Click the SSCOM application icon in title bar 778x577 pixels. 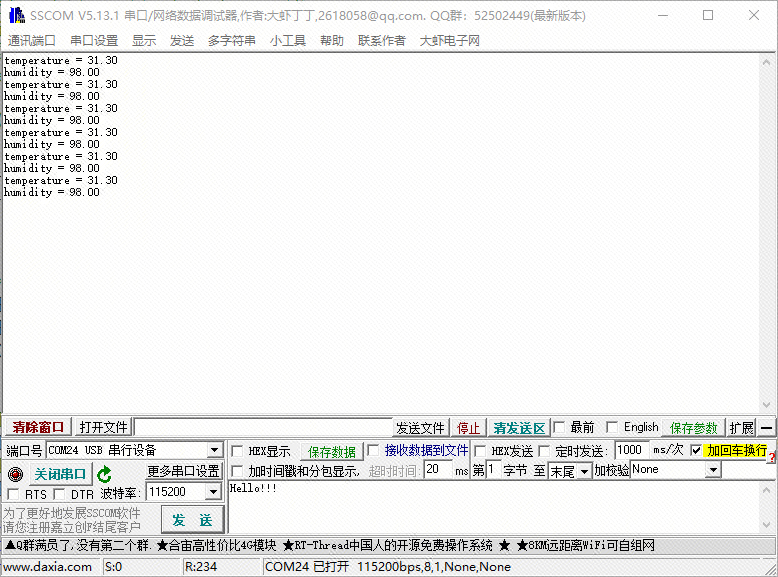(16, 15)
